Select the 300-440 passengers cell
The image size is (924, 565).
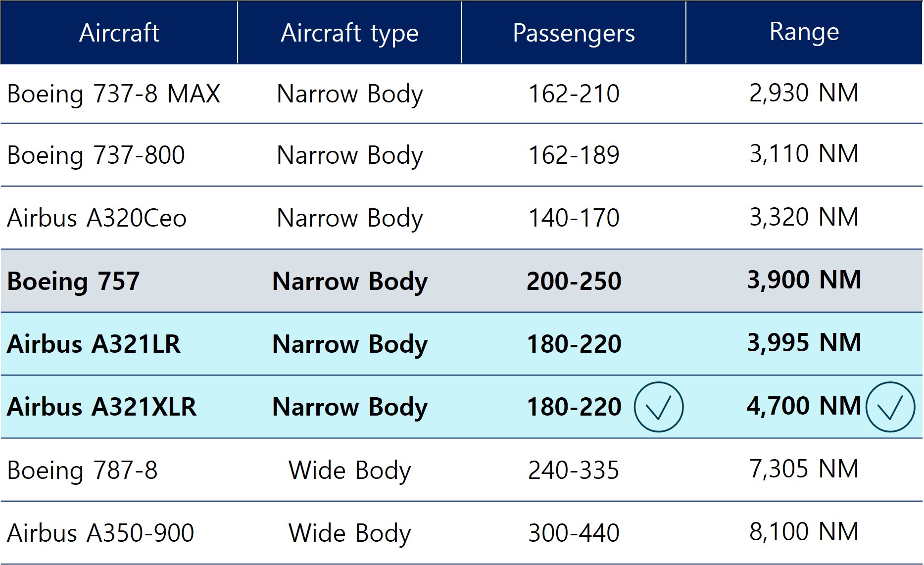coord(574,533)
